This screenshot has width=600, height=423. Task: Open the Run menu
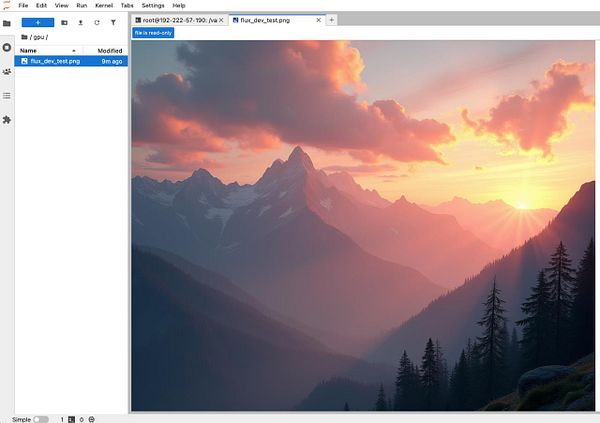point(82,5)
